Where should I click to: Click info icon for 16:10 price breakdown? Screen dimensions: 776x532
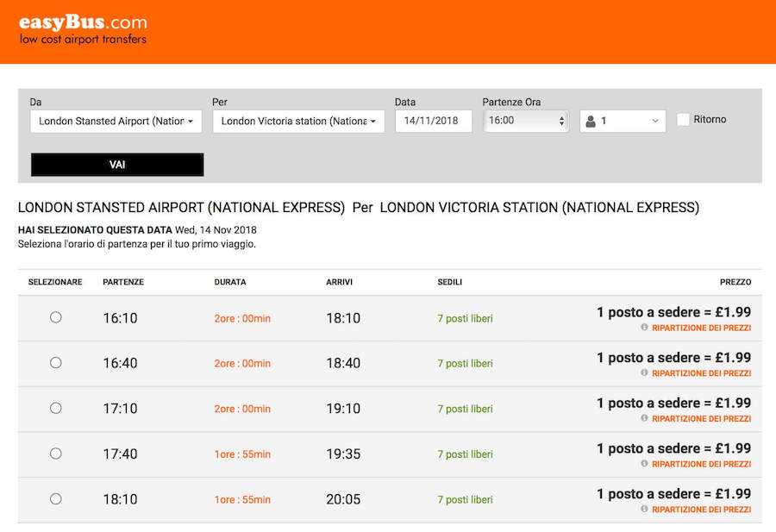tap(644, 327)
